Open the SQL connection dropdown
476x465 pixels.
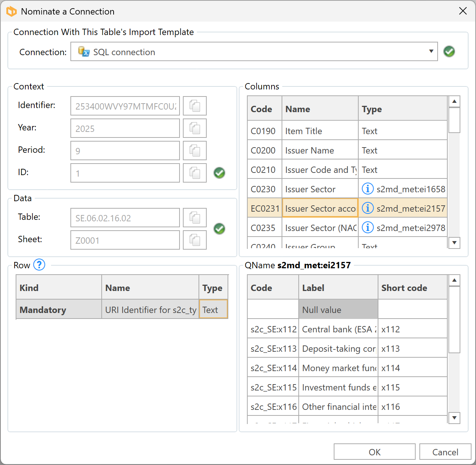click(x=254, y=52)
